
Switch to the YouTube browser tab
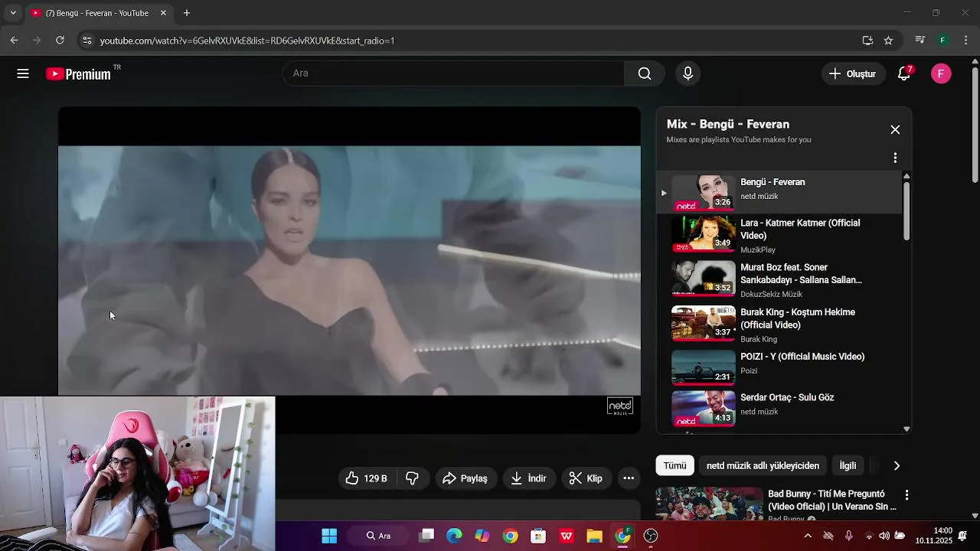pos(100,13)
